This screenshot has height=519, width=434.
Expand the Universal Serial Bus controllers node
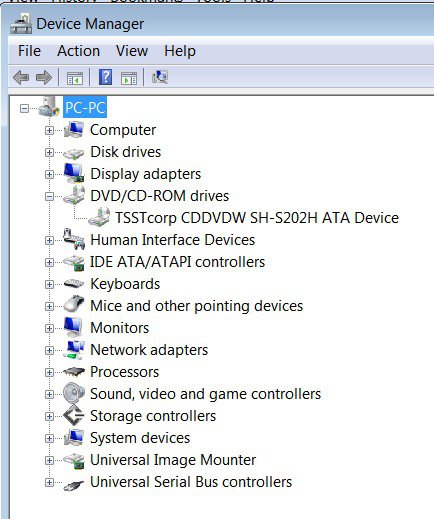(x=49, y=482)
